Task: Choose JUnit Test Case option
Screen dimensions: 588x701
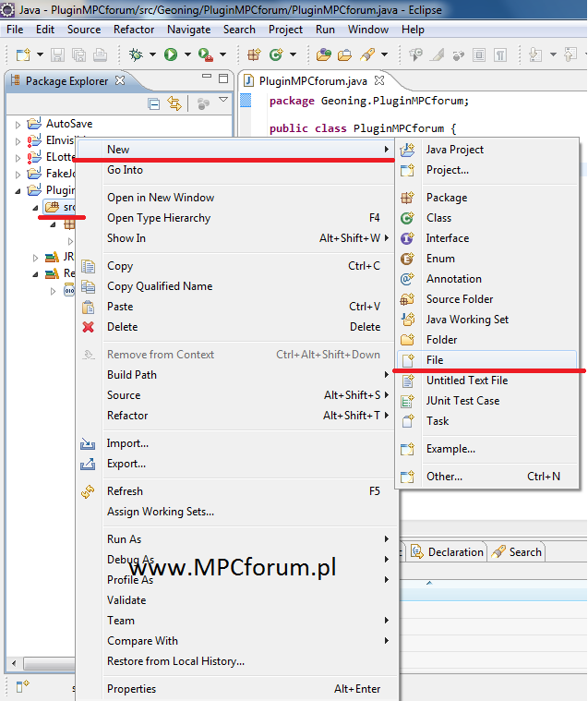Action: [x=486, y=401]
